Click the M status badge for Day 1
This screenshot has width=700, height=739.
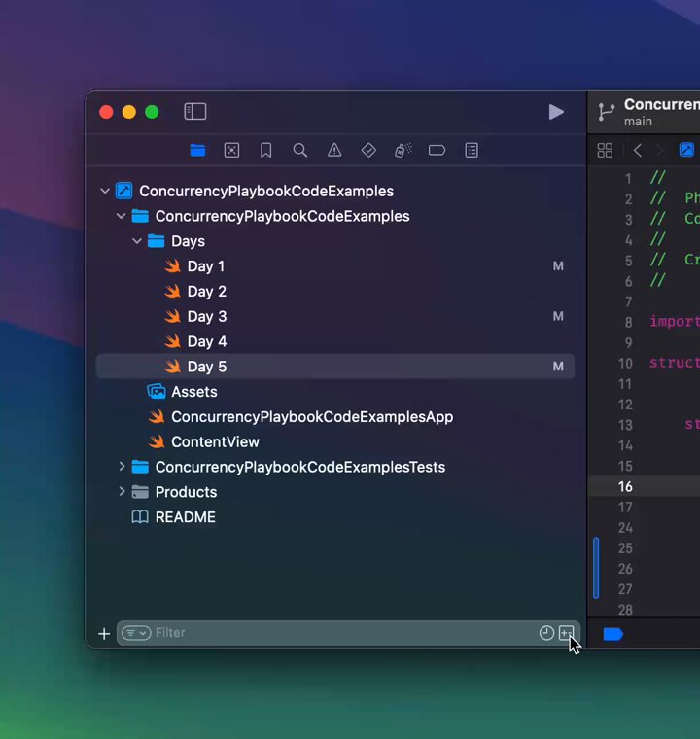point(558,266)
